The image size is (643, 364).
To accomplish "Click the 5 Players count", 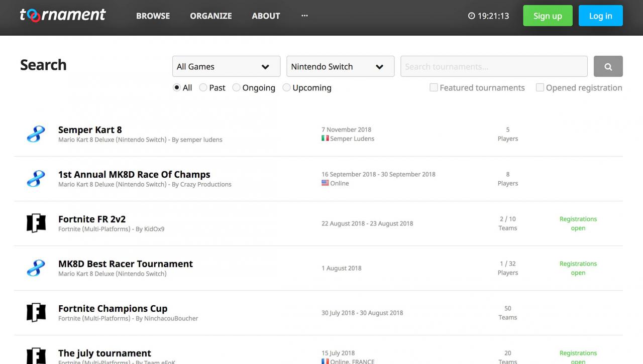I will pos(508,134).
